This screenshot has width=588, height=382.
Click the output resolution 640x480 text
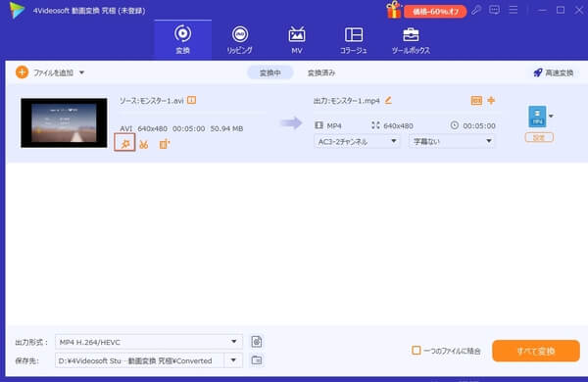click(398, 125)
